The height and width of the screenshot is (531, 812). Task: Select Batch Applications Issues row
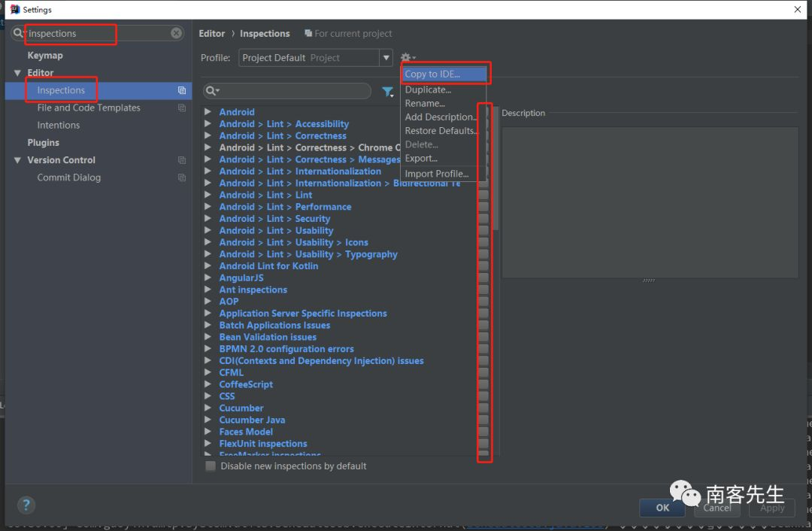pos(274,326)
